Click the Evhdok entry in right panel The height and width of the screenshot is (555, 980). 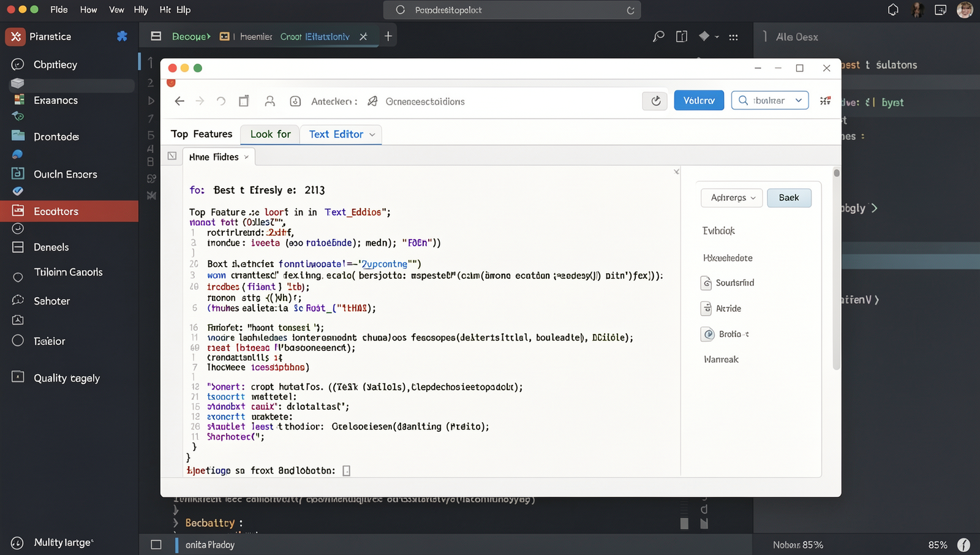coord(718,231)
